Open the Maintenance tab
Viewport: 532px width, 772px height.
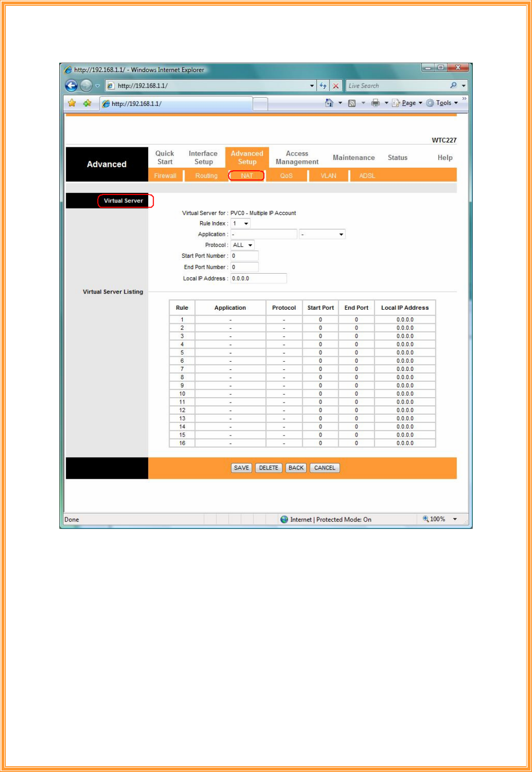tap(354, 158)
